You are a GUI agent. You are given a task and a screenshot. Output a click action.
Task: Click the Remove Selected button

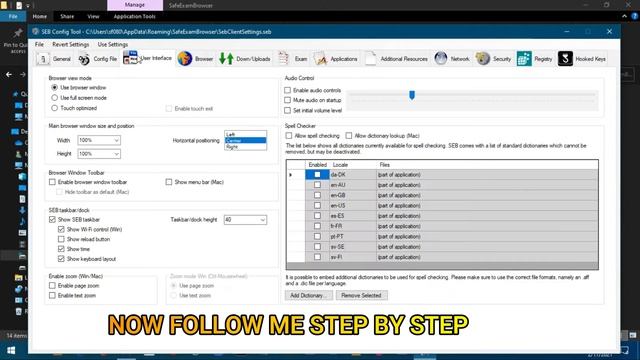(x=361, y=295)
